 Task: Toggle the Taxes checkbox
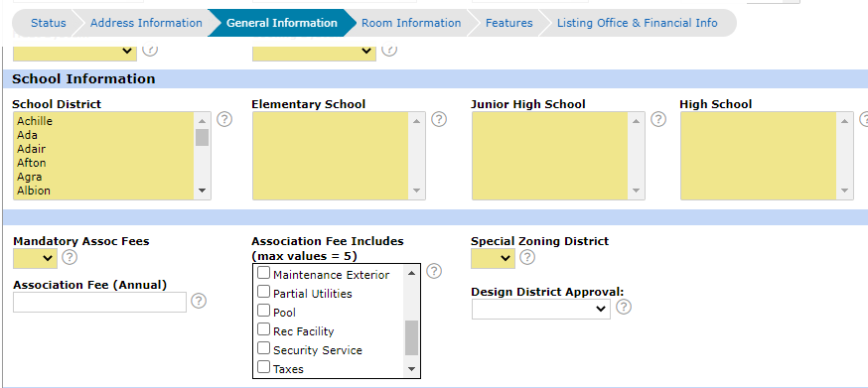pos(263,367)
